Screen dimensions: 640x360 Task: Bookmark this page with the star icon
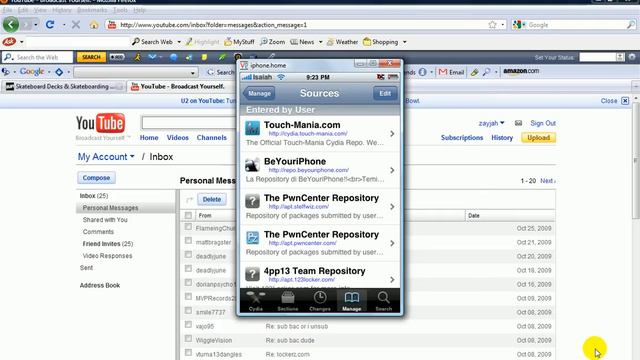492,25
